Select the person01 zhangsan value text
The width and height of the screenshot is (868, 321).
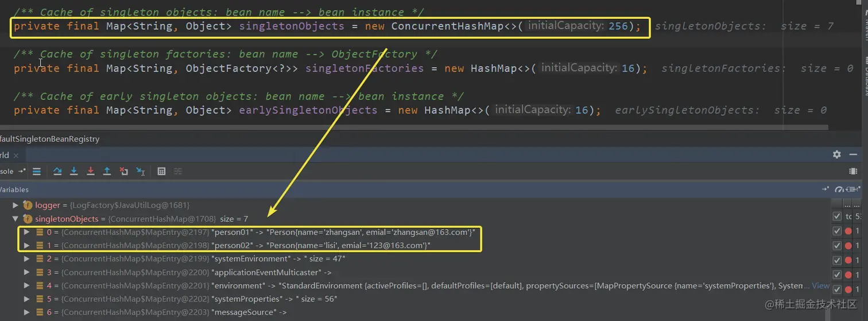370,232
